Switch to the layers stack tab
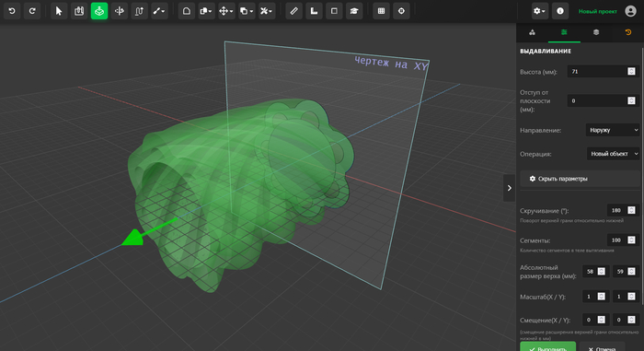 point(596,32)
